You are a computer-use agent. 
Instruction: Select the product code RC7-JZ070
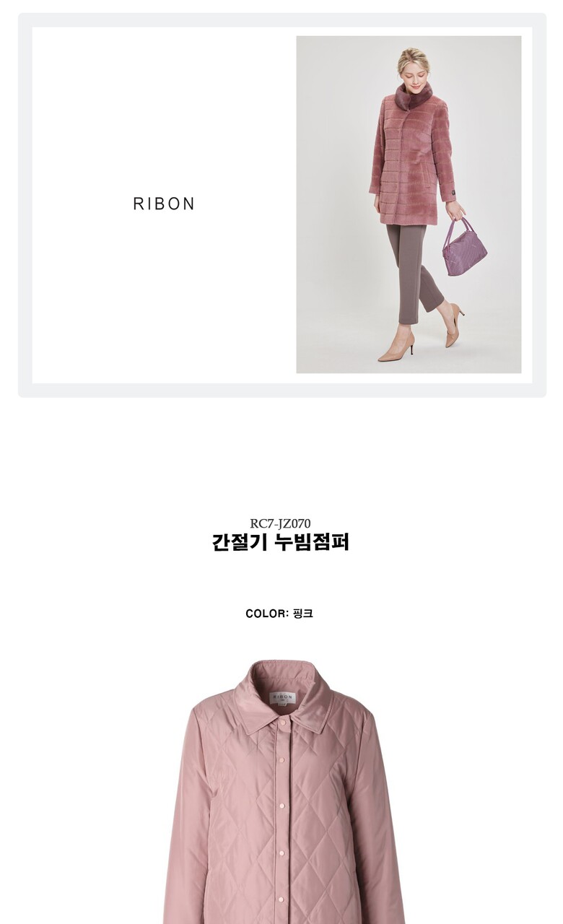(x=281, y=523)
